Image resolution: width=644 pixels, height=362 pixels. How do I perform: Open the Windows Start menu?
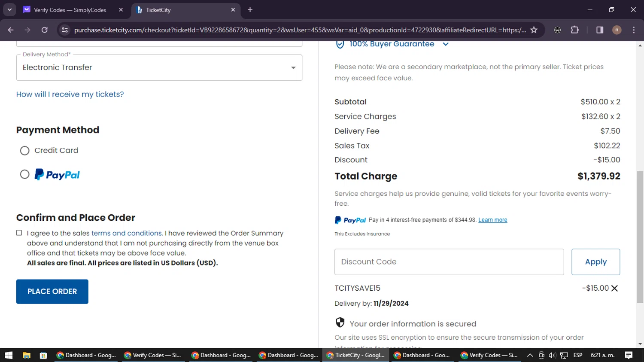point(9,355)
